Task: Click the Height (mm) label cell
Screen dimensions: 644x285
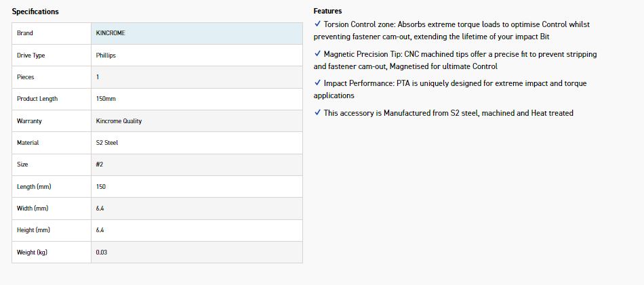Action: point(33,230)
